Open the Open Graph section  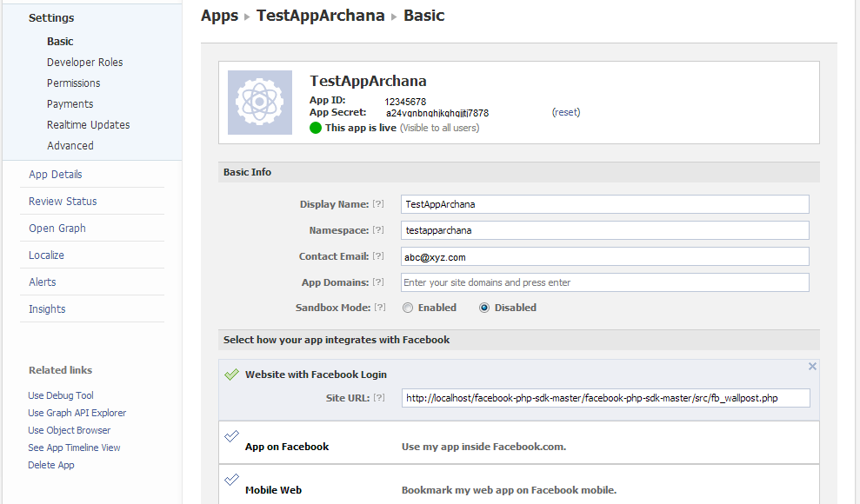point(57,228)
